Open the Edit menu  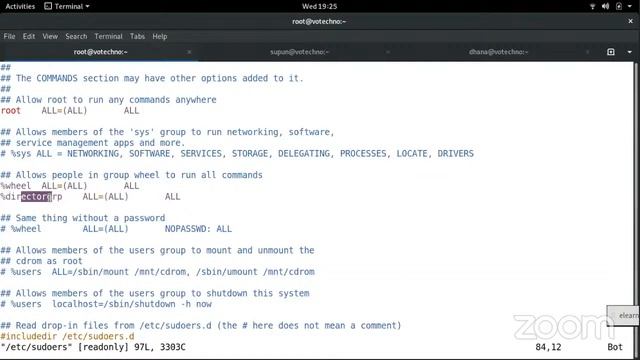coord(29,36)
